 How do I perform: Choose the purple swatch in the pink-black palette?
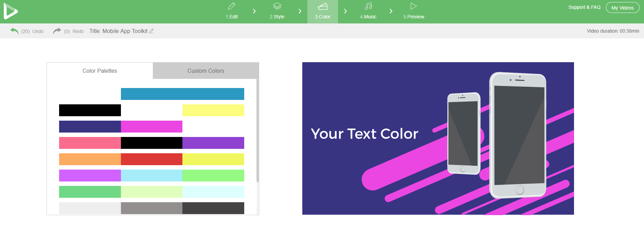[213, 143]
